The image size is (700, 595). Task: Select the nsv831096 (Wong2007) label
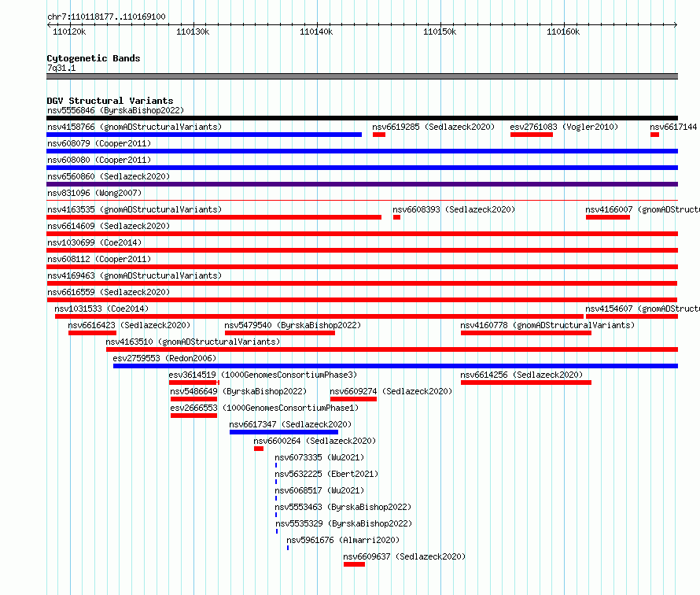coord(94,193)
